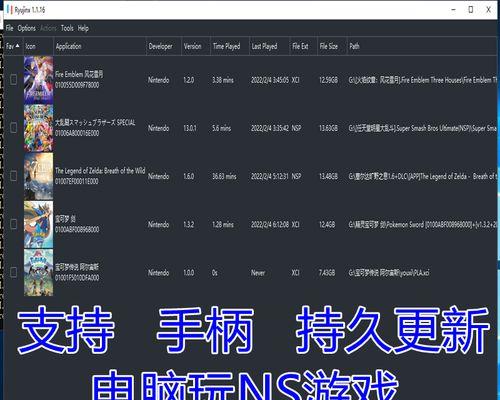Viewport: 500px width, 400px height.
Task: Select the 宝可梦传说 阿尔宙斯 title text
Action: (77, 267)
